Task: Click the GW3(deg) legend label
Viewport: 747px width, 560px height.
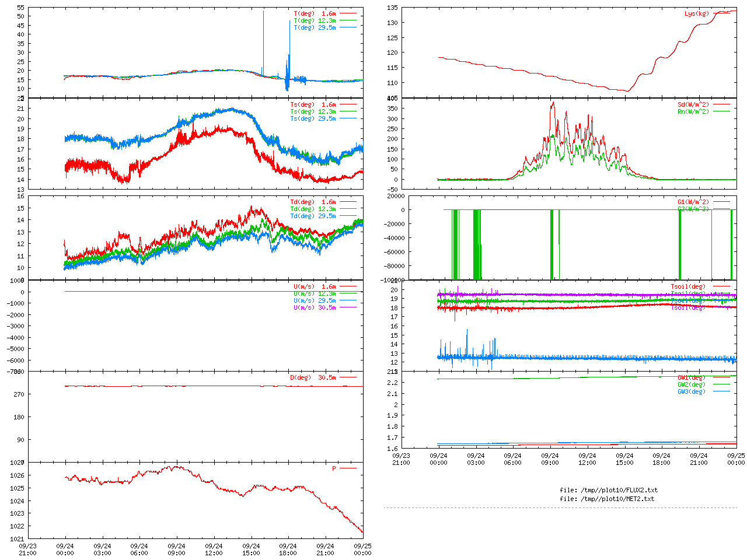Action: click(x=691, y=391)
